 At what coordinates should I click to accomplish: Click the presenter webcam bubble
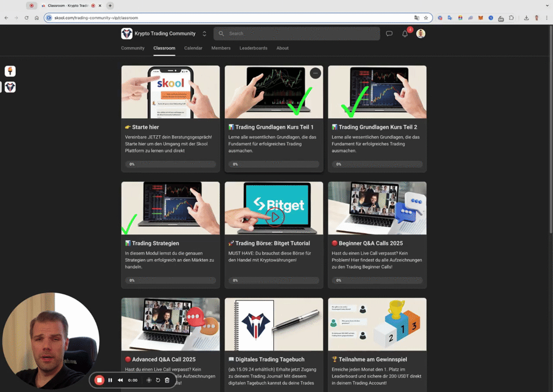(51, 341)
